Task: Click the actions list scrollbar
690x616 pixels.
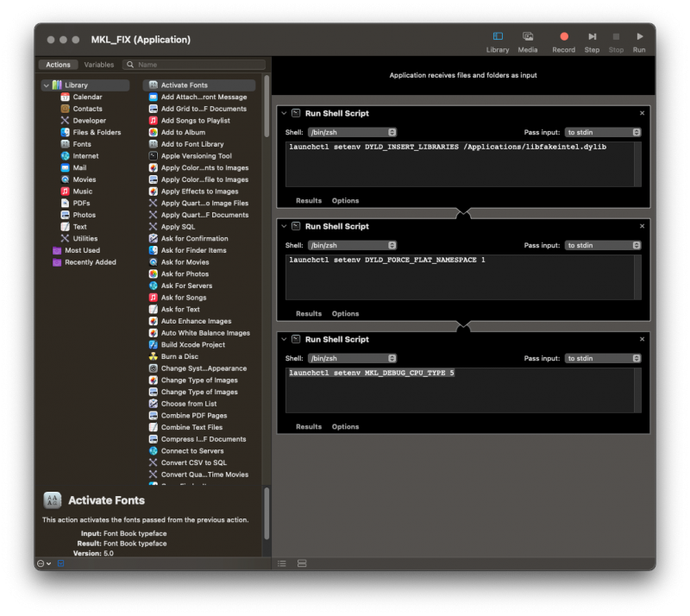Action: (267, 106)
